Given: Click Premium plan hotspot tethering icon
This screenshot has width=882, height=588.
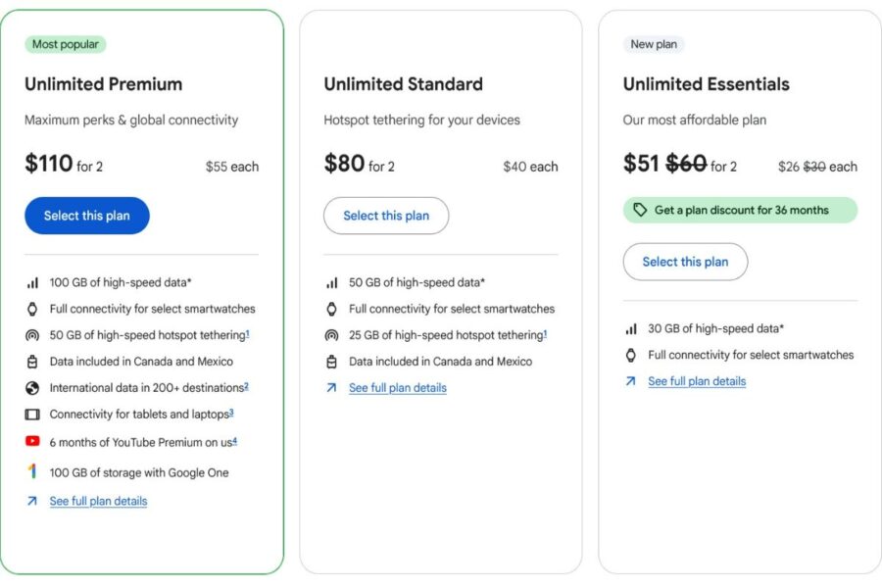Looking at the screenshot, I should coord(32,335).
